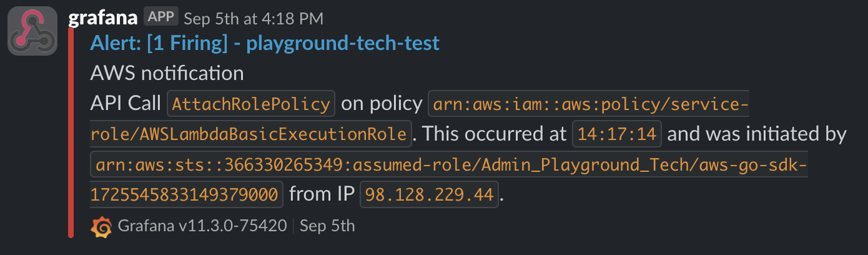Image resolution: width=868 pixels, height=255 pixels.
Task: Click the AWSLambdaBasicExecutionRole code text
Action: point(250,134)
